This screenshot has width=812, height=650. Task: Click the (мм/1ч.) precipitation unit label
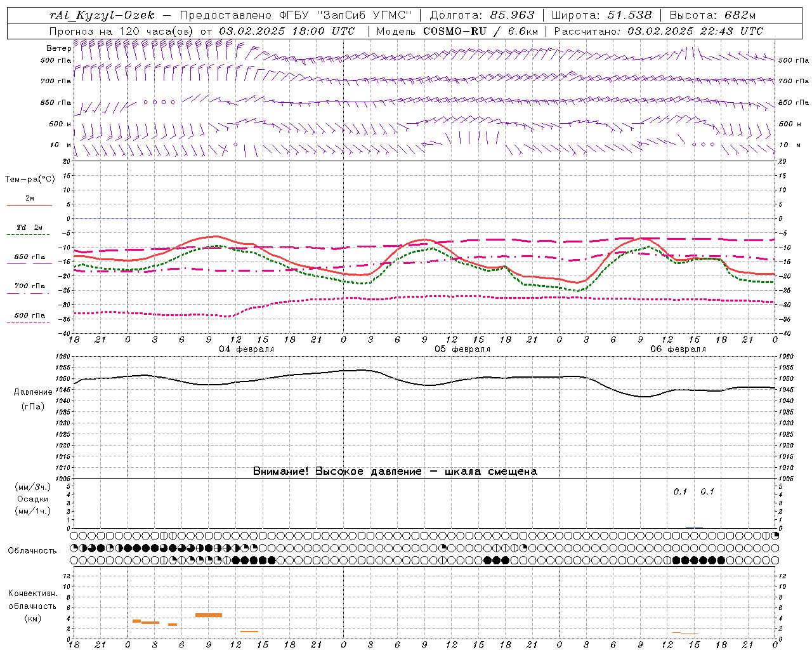33,511
